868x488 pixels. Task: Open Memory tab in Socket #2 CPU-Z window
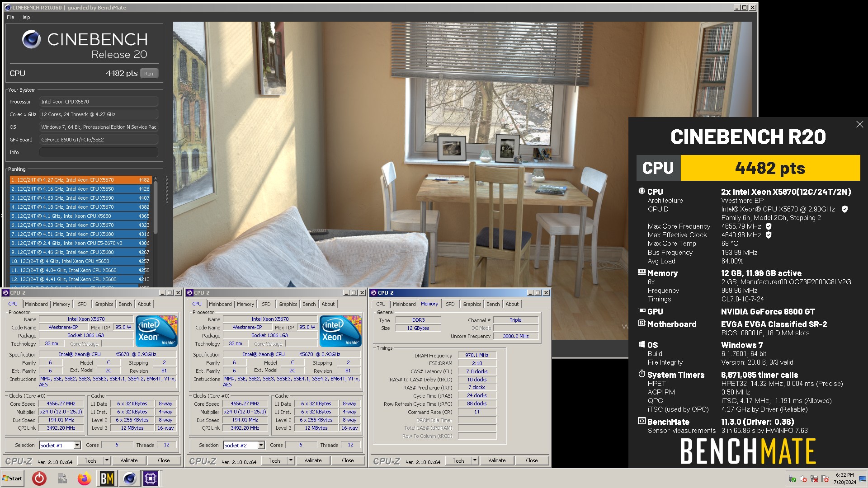245,304
